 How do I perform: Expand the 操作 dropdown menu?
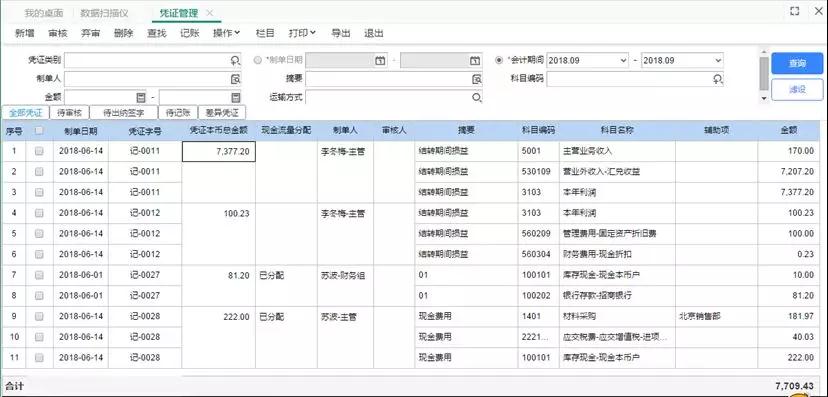coord(227,33)
